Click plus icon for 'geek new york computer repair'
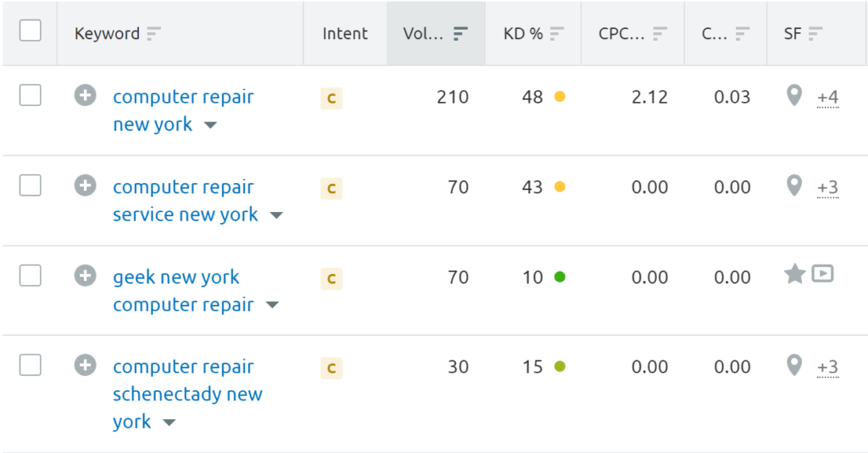This screenshot has width=868, height=453. pyautogui.click(x=86, y=275)
